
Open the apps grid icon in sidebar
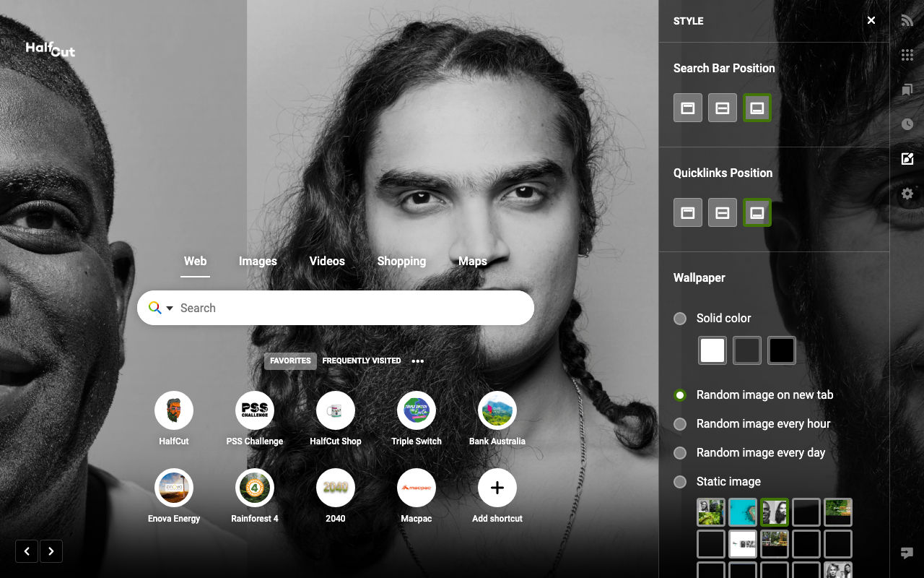pyautogui.click(x=907, y=56)
